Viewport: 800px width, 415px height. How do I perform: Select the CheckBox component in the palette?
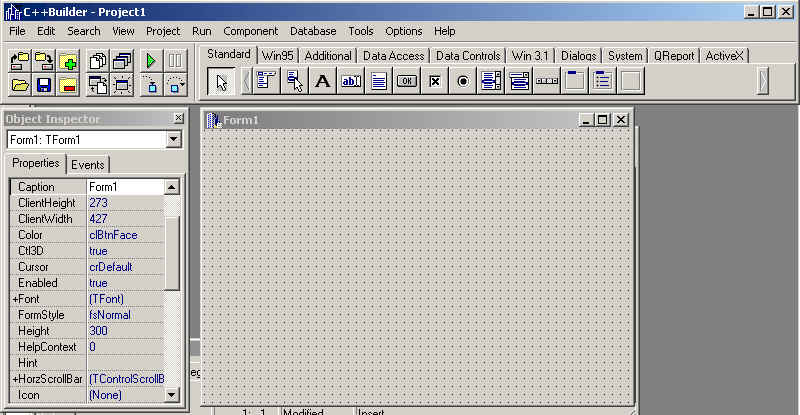click(435, 81)
